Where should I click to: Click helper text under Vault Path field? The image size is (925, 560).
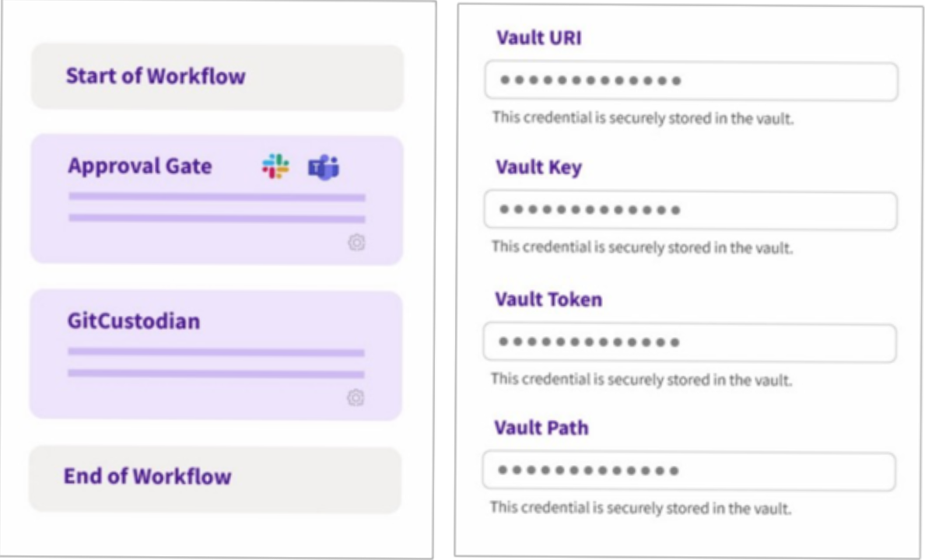pyautogui.click(x=640, y=509)
